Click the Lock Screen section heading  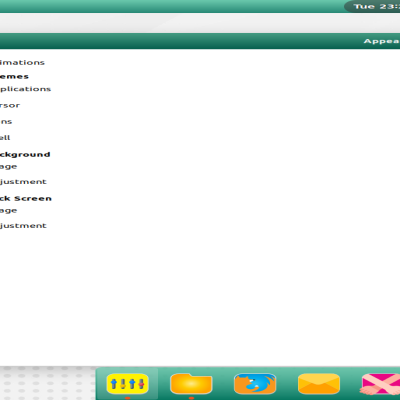[x=26, y=198]
